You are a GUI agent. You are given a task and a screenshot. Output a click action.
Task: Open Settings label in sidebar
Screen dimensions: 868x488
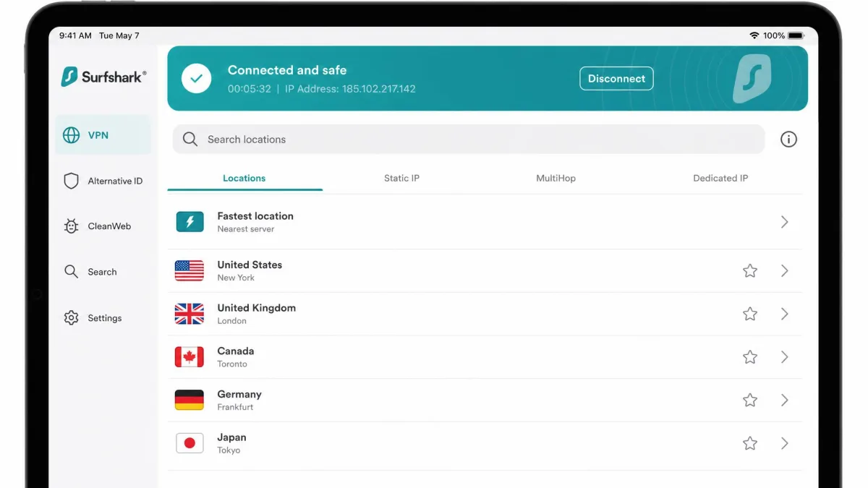[x=105, y=318]
